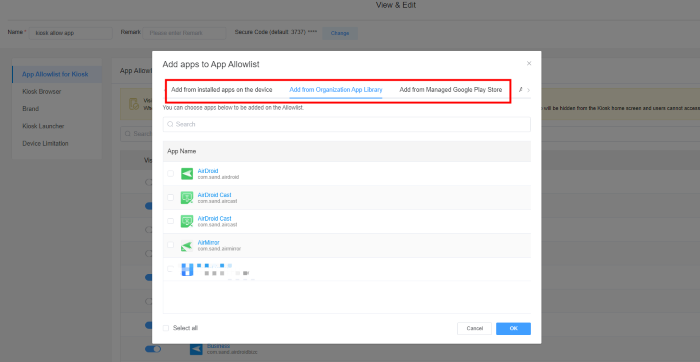Viewport: 700px width, 362px height.
Task: Open App Allowlist for Kiosk section
Action: (x=57, y=74)
